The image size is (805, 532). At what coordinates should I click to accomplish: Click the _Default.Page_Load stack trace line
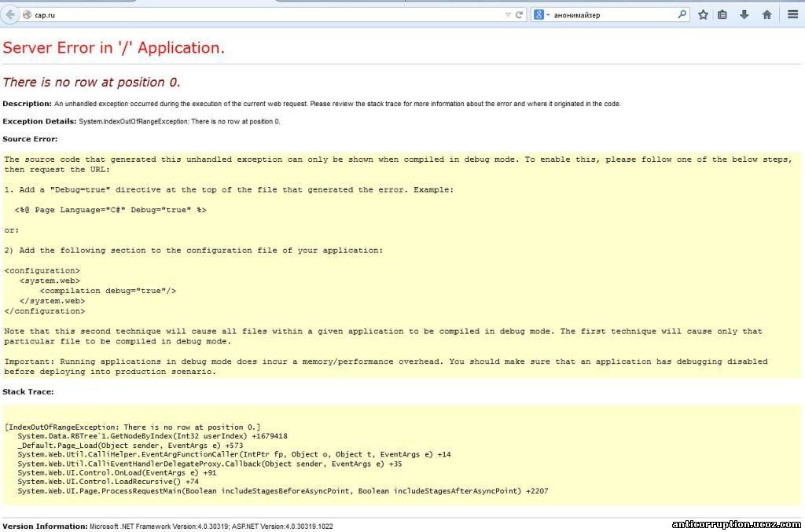tap(130, 445)
